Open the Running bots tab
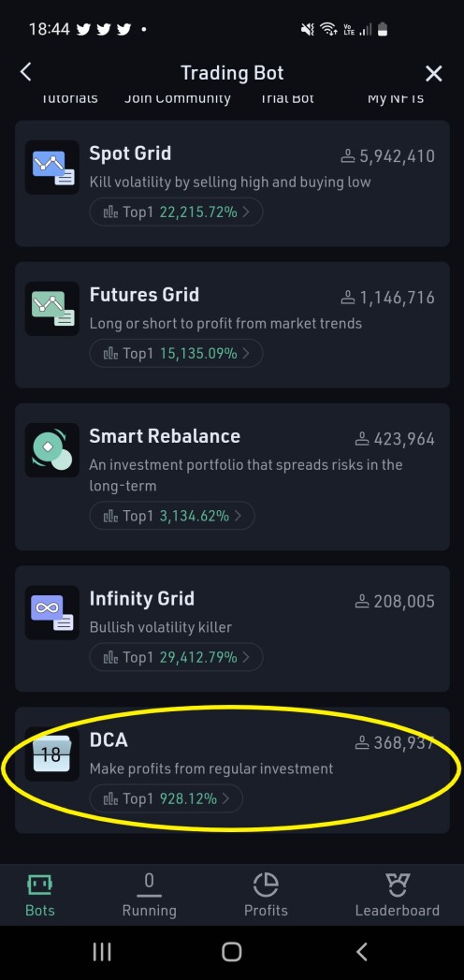The width and height of the screenshot is (464, 980). (x=149, y=895)
